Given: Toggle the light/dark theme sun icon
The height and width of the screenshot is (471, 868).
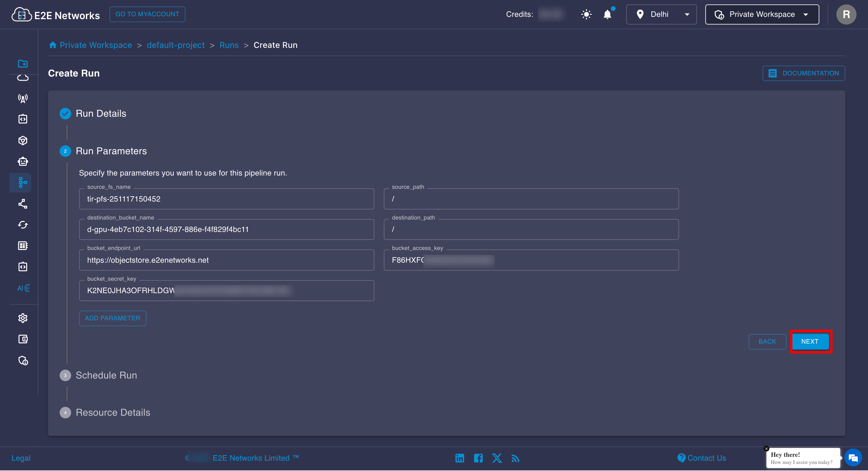Looking at the screenshot, I should coord(586,14).
